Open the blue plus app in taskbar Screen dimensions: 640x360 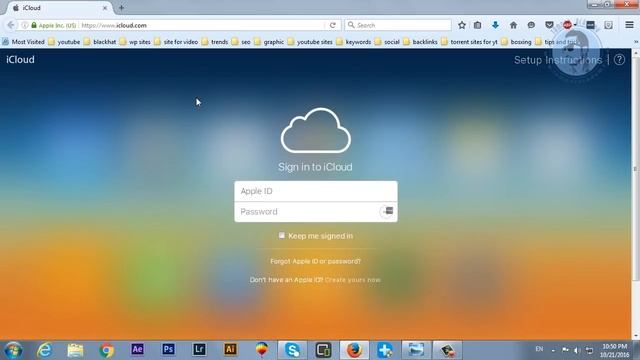click(x=385, y=350)
